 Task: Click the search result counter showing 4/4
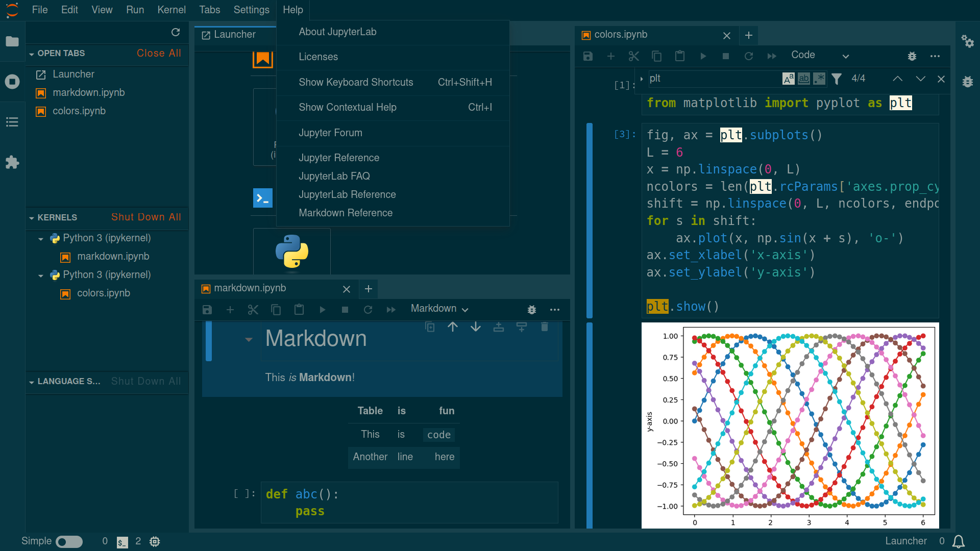(857, 80)
